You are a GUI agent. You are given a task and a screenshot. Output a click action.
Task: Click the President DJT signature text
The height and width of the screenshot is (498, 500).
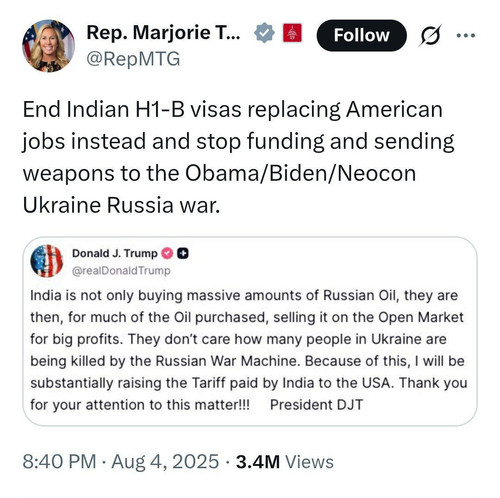point(316,405)
